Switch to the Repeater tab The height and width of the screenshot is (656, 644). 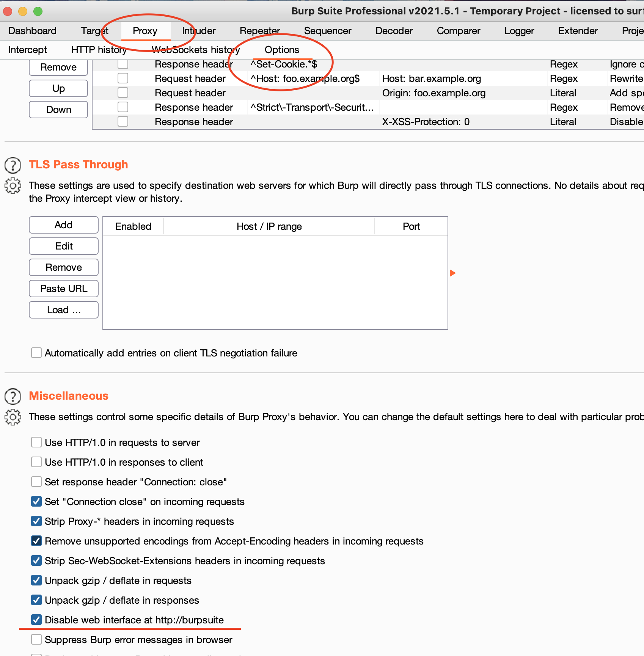[x=260, y=31]
